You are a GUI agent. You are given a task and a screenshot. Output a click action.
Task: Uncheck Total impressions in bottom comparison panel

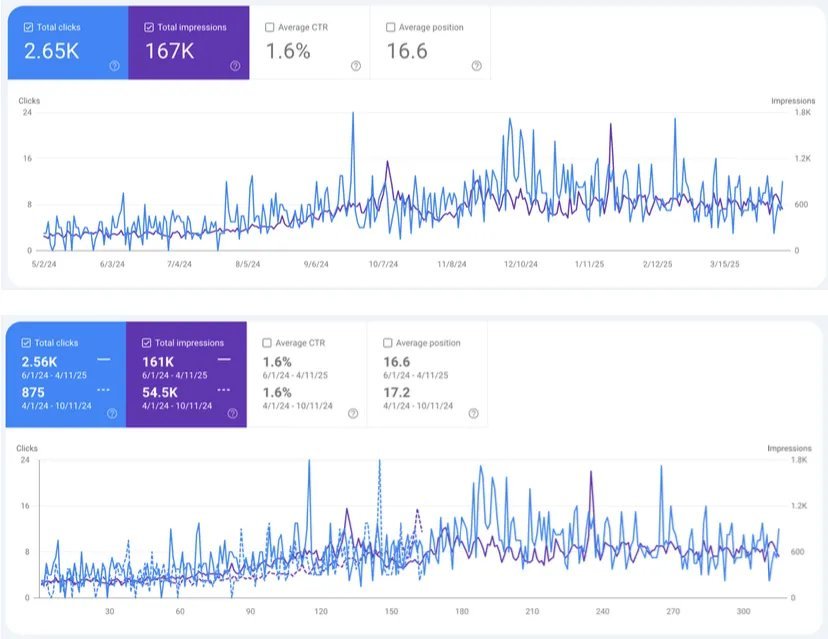pos(146,343)
